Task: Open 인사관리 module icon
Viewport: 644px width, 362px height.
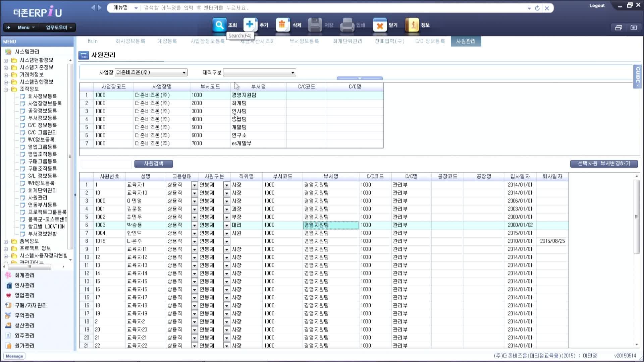Action: [8, 285]
